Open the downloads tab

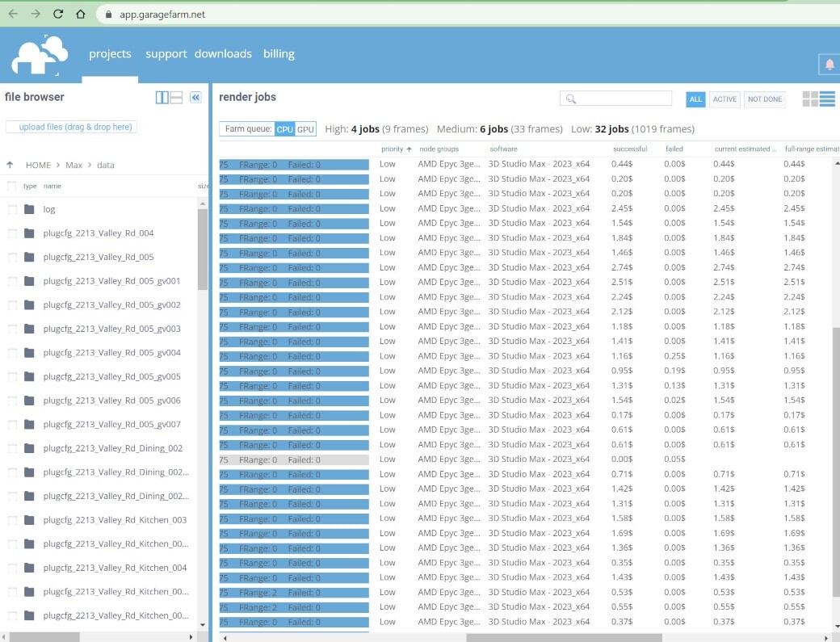223,54
